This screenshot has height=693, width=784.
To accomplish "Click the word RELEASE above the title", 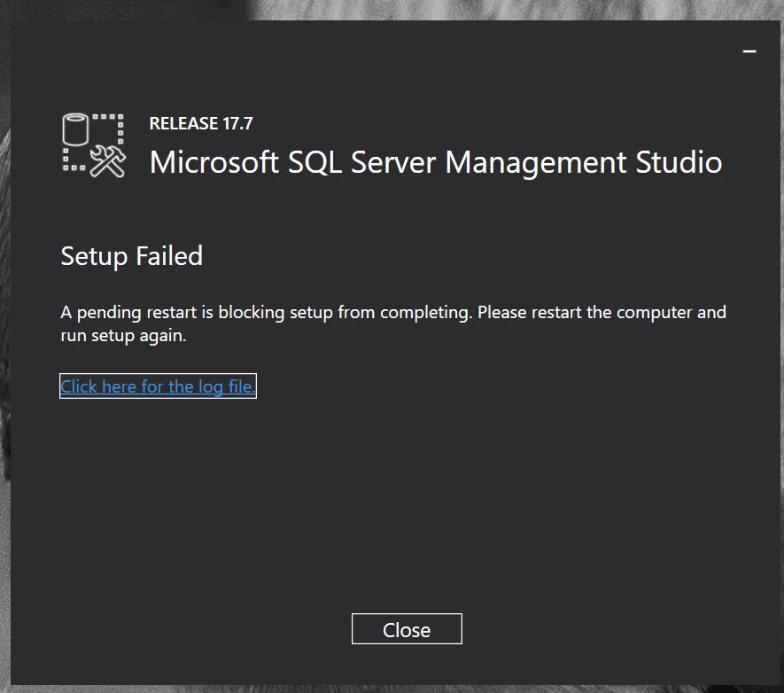I will 182,124.
